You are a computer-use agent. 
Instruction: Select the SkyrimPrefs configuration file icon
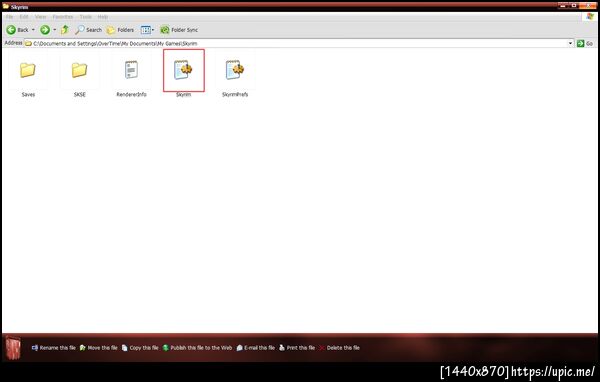(x=235, y=70)
